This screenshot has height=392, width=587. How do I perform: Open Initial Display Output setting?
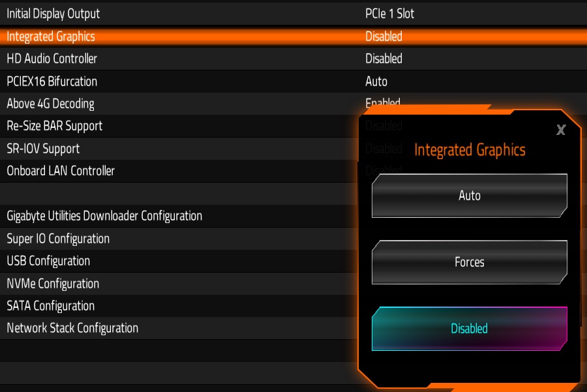53,14
